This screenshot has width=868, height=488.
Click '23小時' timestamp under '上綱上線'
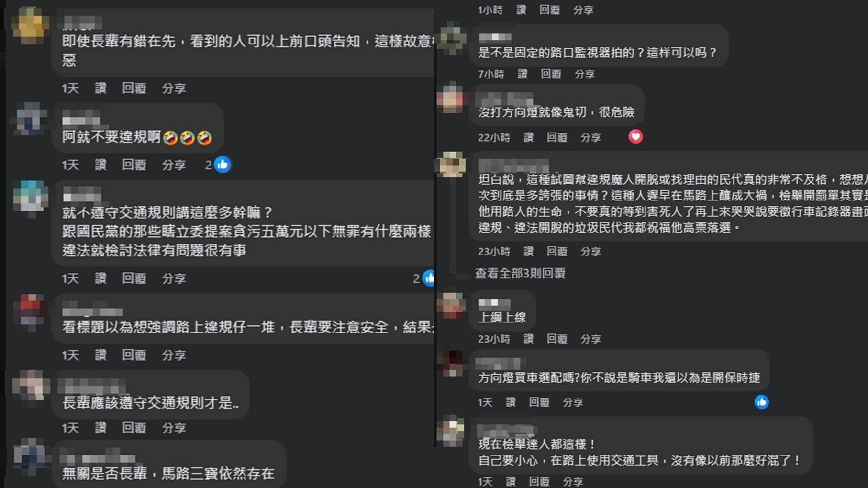494,339
